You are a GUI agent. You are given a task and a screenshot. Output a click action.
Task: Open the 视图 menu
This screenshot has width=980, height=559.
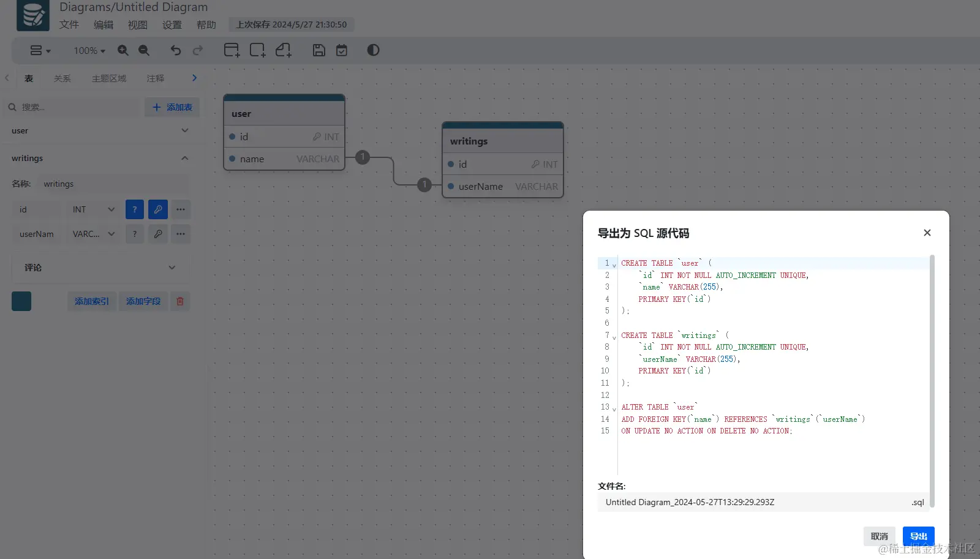tap(138, 24)
